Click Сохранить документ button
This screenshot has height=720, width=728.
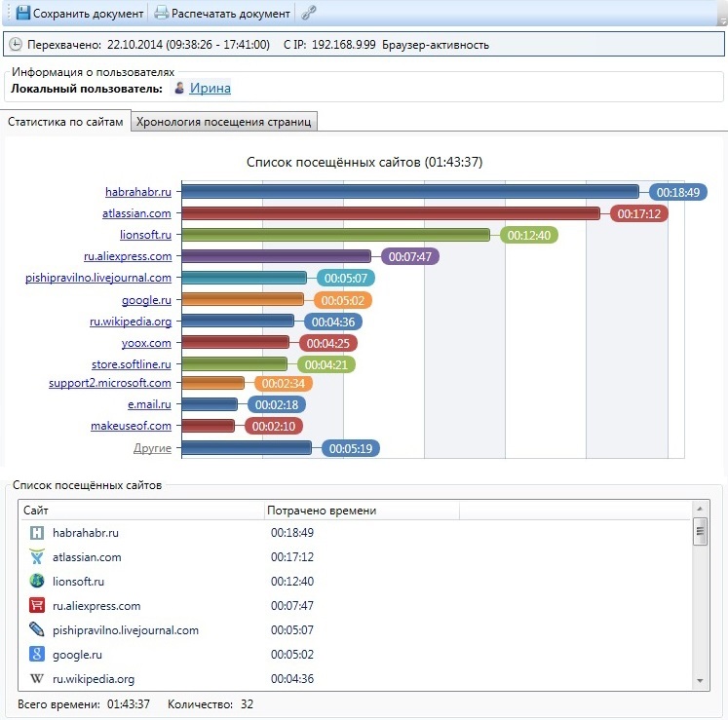80,13
